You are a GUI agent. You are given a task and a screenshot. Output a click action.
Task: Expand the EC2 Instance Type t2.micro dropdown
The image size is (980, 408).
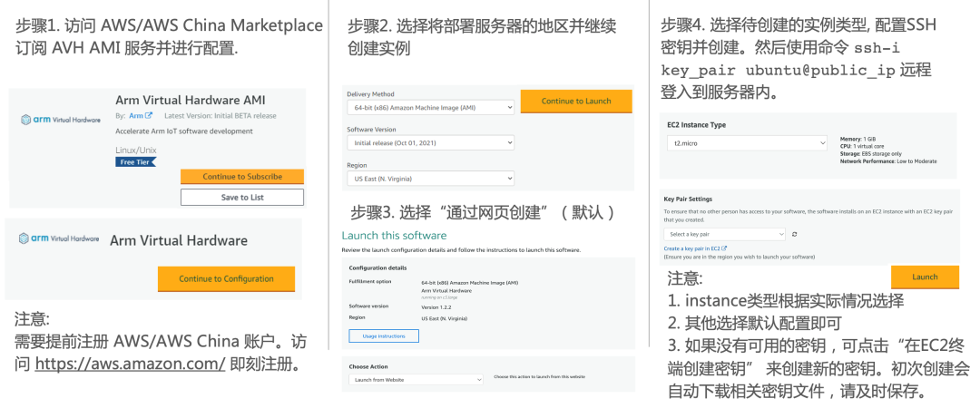pyautogui.click(x=748, y=143)
